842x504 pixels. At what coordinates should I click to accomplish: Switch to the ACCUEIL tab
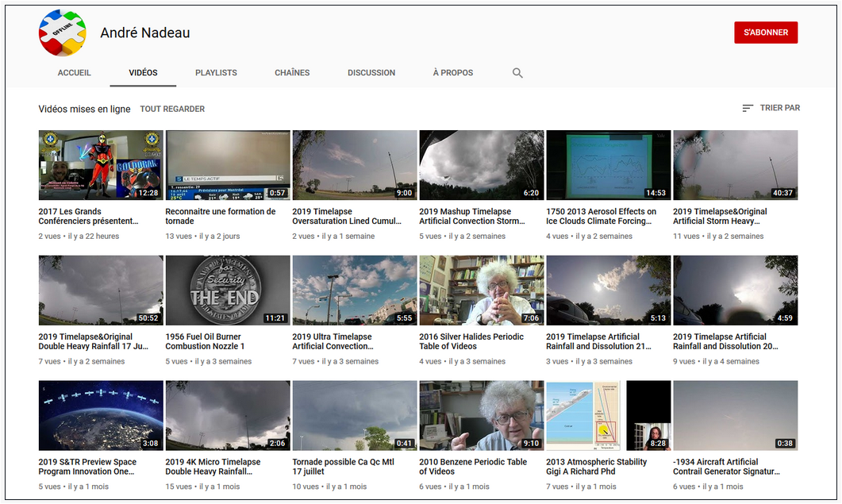click(x=74, y=72)
